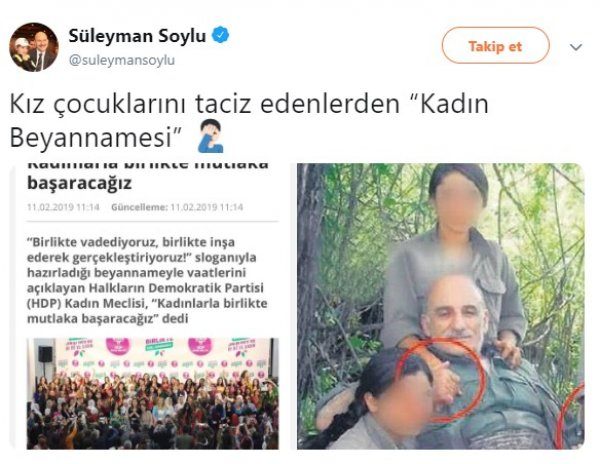600x464 pixels.
Task: Open the @suleymansoylu handle link
Action: coord(122,60)
